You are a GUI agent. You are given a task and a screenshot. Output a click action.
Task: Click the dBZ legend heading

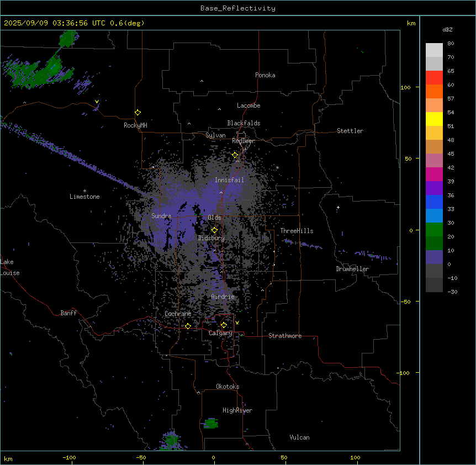[447, 29]
